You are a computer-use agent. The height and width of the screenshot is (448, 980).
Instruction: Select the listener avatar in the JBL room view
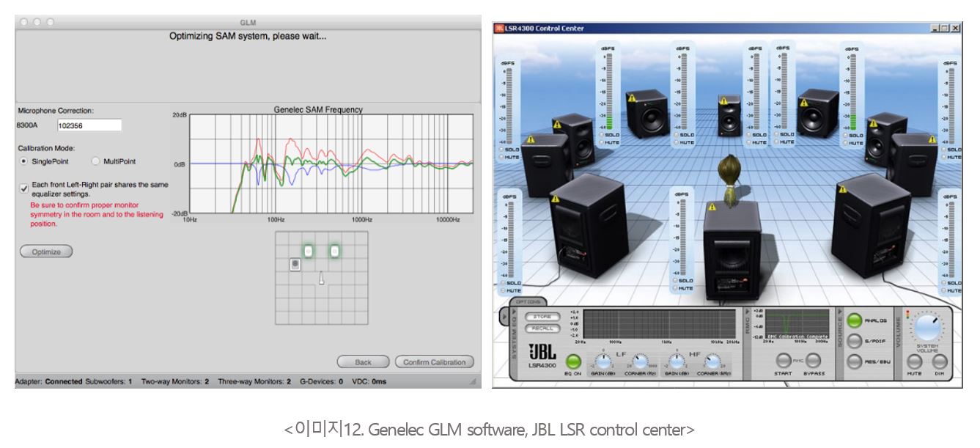[x=730, y=180]
